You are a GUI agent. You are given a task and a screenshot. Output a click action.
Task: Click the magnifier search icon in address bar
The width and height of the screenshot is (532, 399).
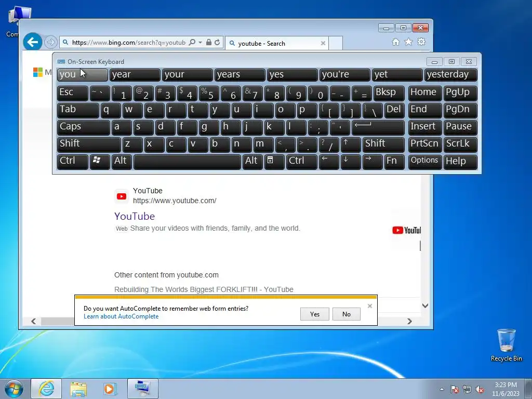(192, 42)
